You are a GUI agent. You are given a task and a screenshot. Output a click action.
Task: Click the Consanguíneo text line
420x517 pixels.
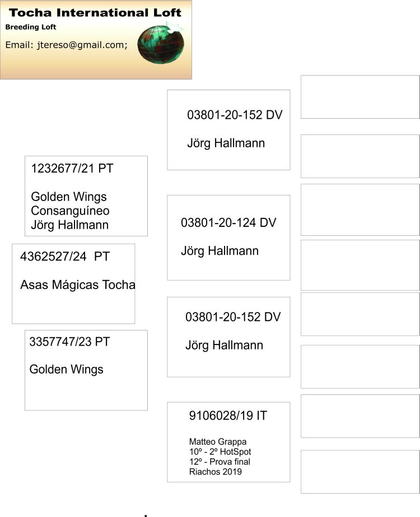point(70,211)
